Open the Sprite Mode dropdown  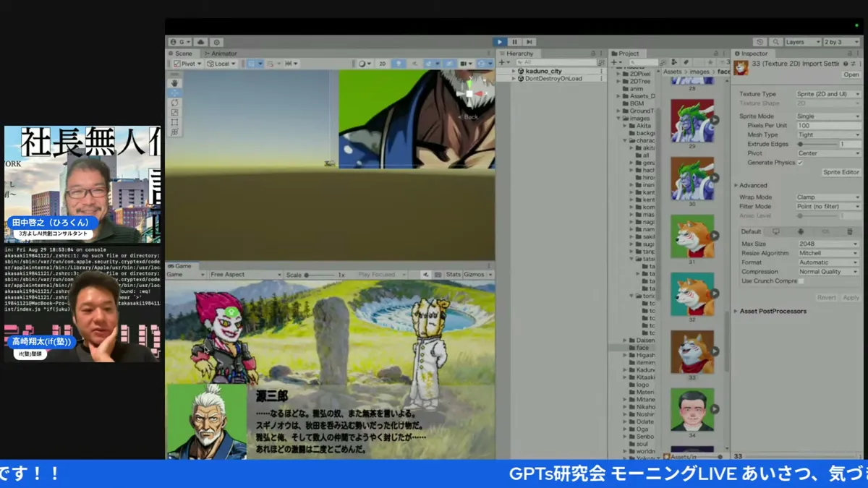coord(827,116)
